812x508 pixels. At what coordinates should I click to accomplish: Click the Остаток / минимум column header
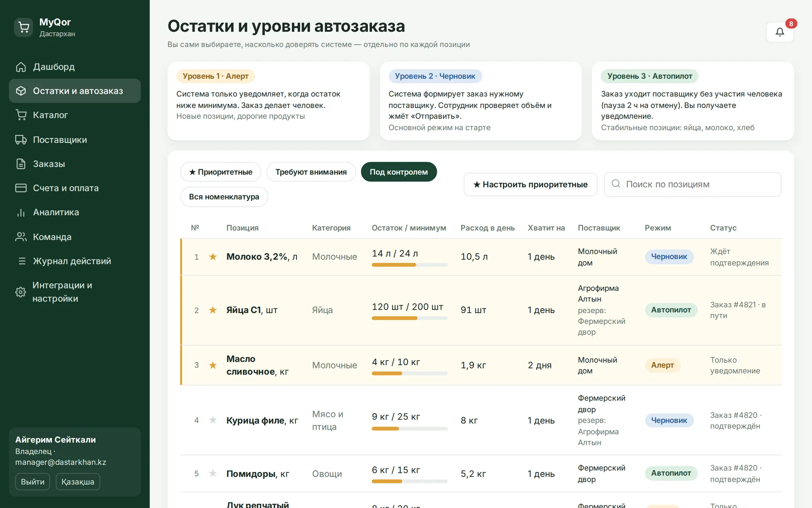[x=409, y=228]
